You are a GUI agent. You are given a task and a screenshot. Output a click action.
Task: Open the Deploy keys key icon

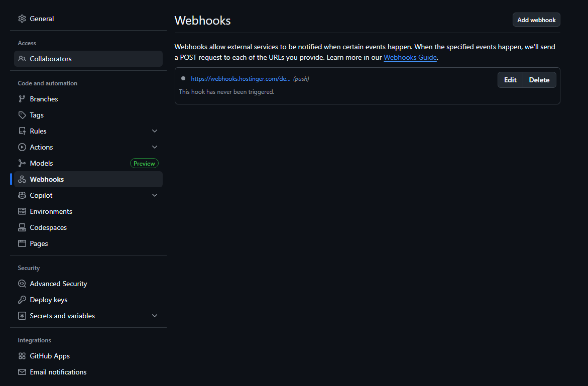[22, 300]
